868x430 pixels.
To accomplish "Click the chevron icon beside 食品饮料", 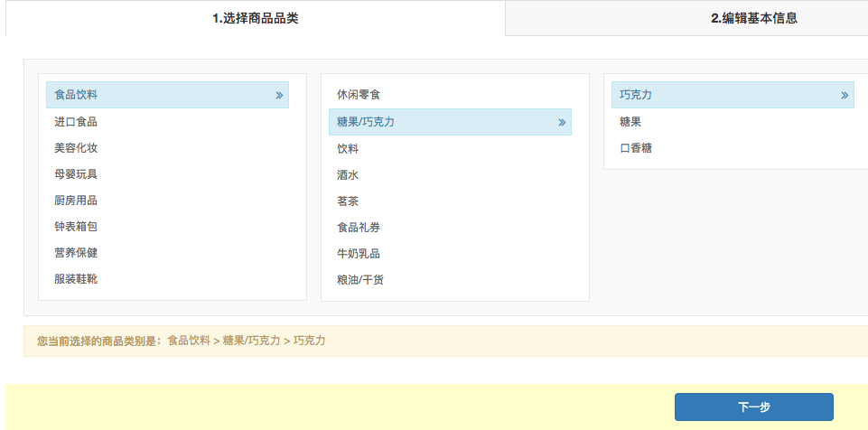I will click(279, 95).
